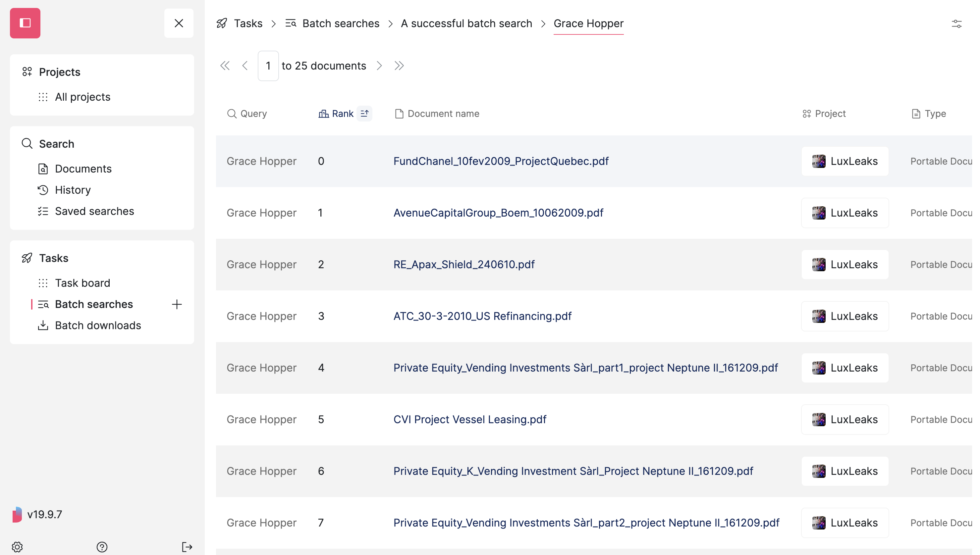Navigate to Batch searches breadcrumb
This screenshot has height=555, width=980.
(340, 23)
